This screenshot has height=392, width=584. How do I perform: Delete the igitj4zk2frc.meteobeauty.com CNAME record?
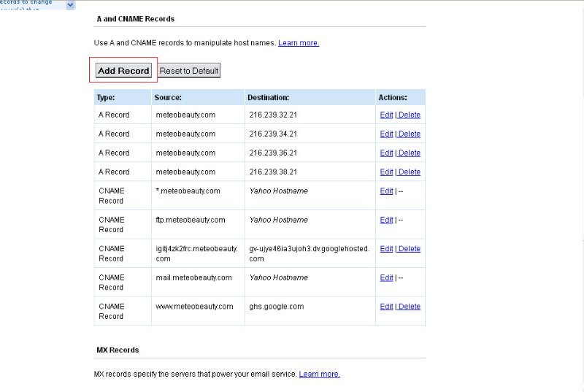pyautogui.click(x=410, y=249)
